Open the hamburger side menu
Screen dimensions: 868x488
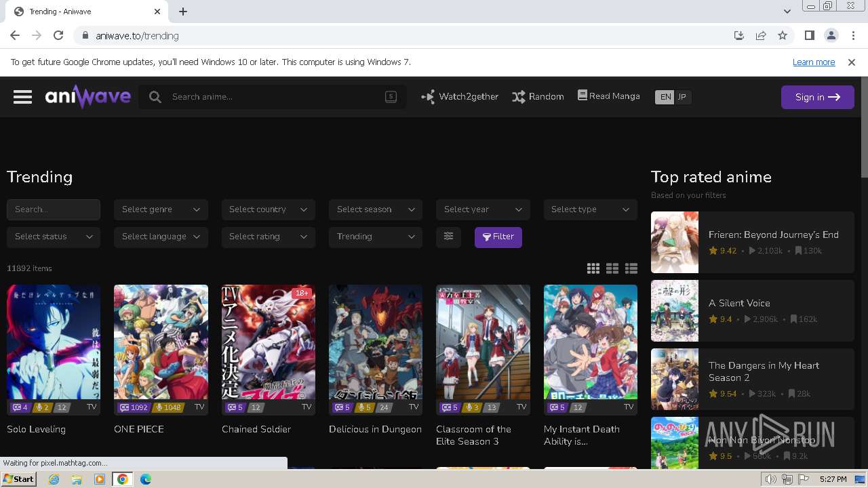[x=22, y=97]
